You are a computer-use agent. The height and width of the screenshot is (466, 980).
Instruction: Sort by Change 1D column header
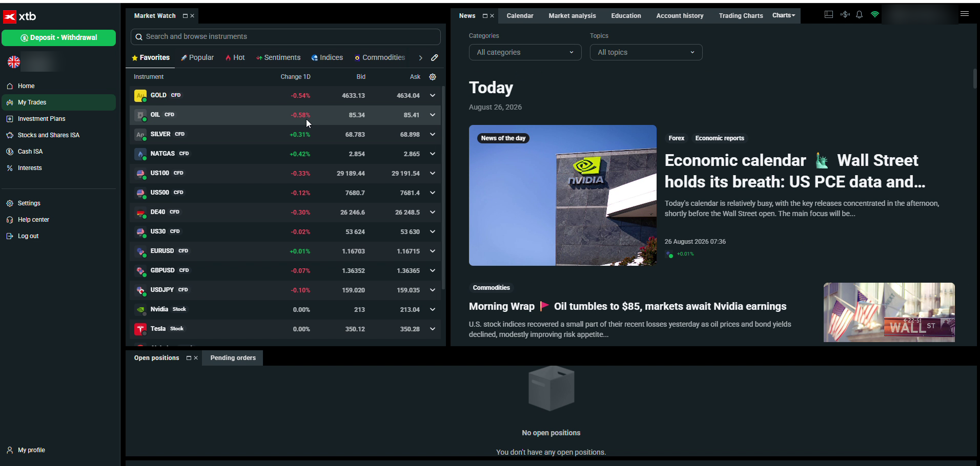pyautogui.click(x=295, y=77)
